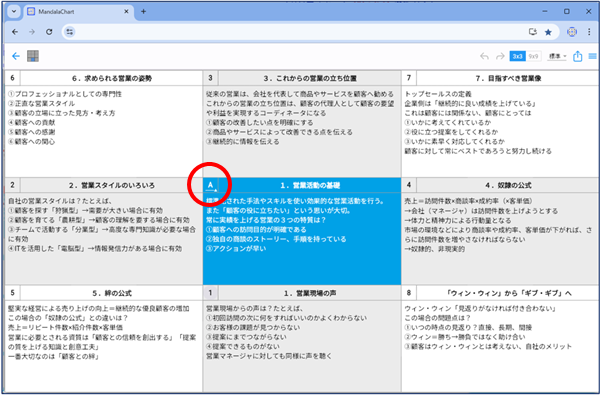
Task: Go back with the blue arrow in MandalaChart
Action: pyautogui.click(x=16, y=56)
